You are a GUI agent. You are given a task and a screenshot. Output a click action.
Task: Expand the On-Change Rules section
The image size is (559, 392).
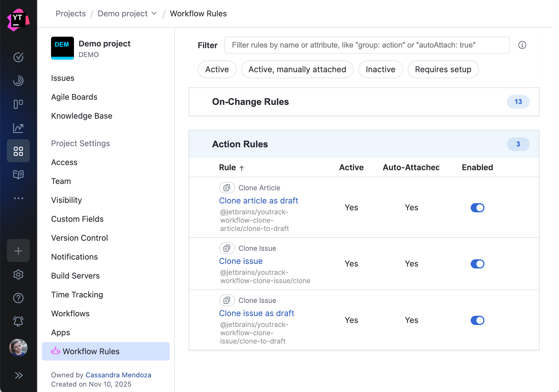(x=250, y=102)
